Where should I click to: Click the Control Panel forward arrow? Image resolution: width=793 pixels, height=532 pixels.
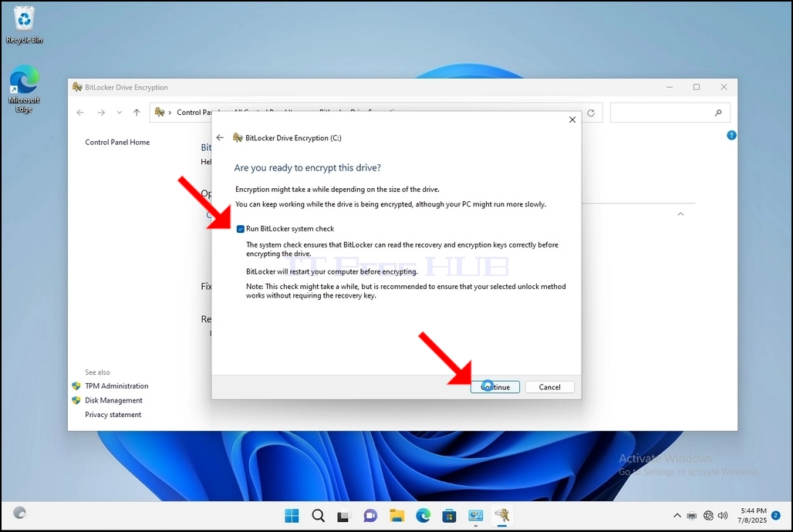tap(101, 113)
